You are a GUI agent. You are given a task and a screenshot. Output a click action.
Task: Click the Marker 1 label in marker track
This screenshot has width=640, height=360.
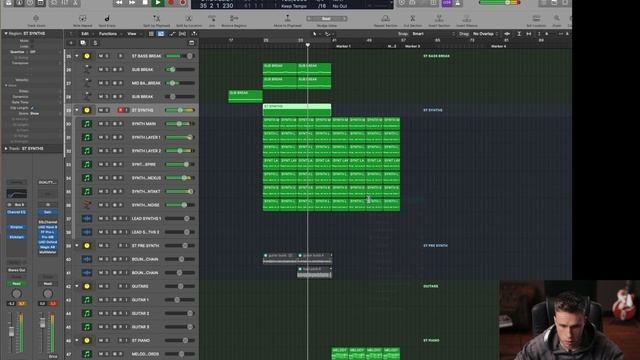pyautogui.click(x=343, y=47)
